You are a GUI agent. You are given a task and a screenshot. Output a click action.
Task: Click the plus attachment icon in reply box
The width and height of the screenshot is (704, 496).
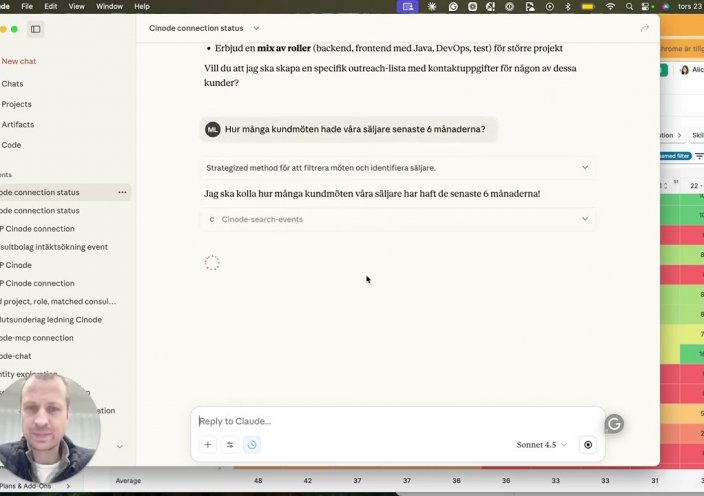click(x=208, y=445)
